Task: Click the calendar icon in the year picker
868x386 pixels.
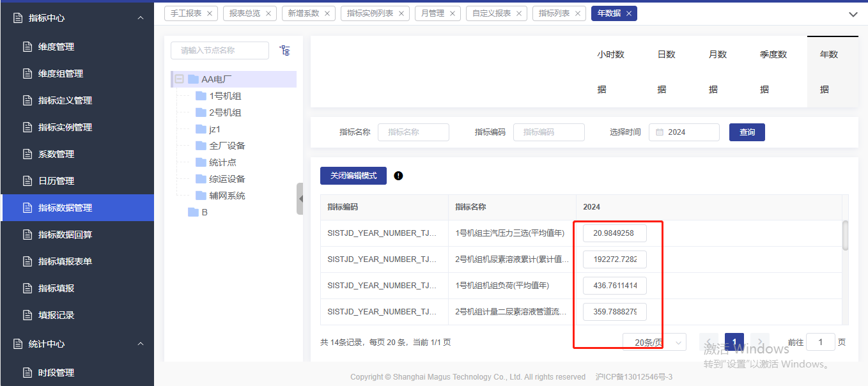Action: (x=660, y=132)
